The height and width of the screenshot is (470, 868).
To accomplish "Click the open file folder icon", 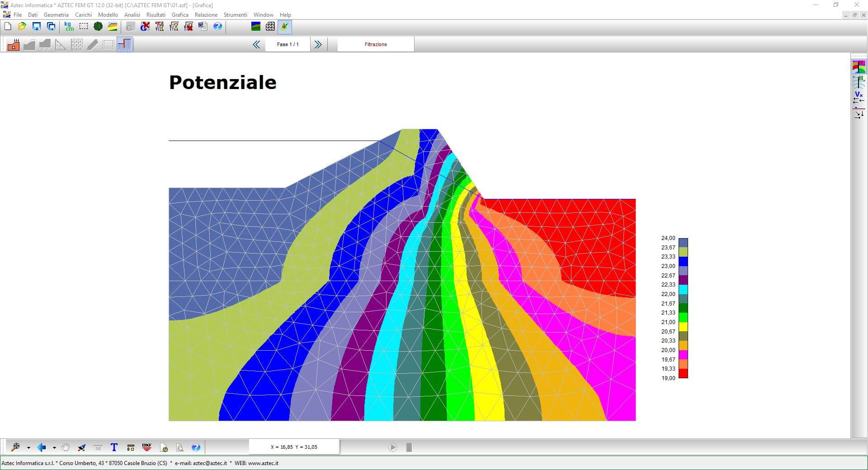I will tap(22, 27).
